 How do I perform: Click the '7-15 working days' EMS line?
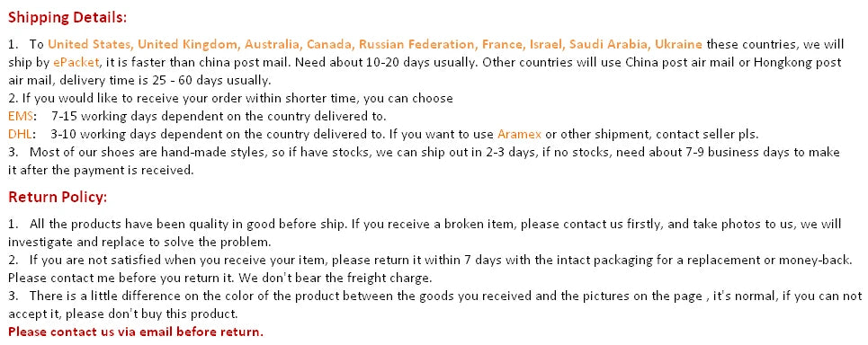point(219,116)
